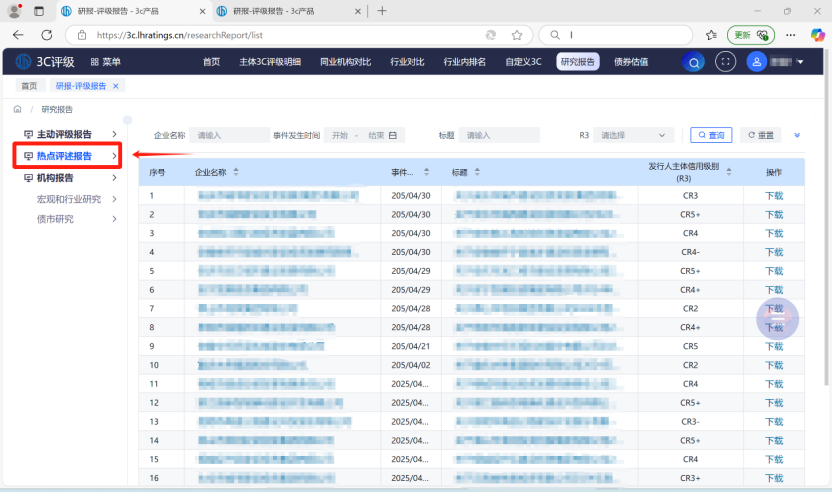Open the 事件发生时间 date range picker
Viewport: 832px width, 492px height.
point(364,135)
